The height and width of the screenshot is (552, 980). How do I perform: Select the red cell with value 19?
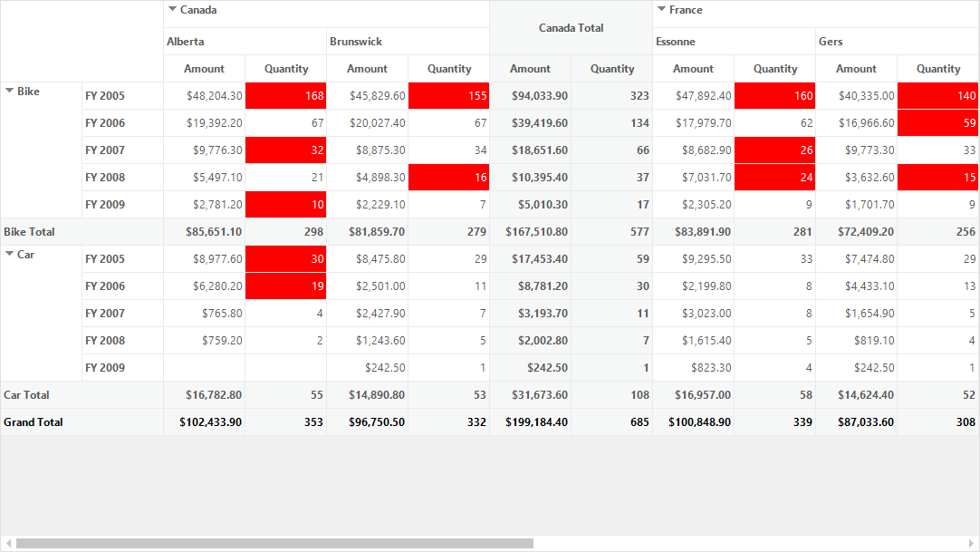tap(285, 286)
